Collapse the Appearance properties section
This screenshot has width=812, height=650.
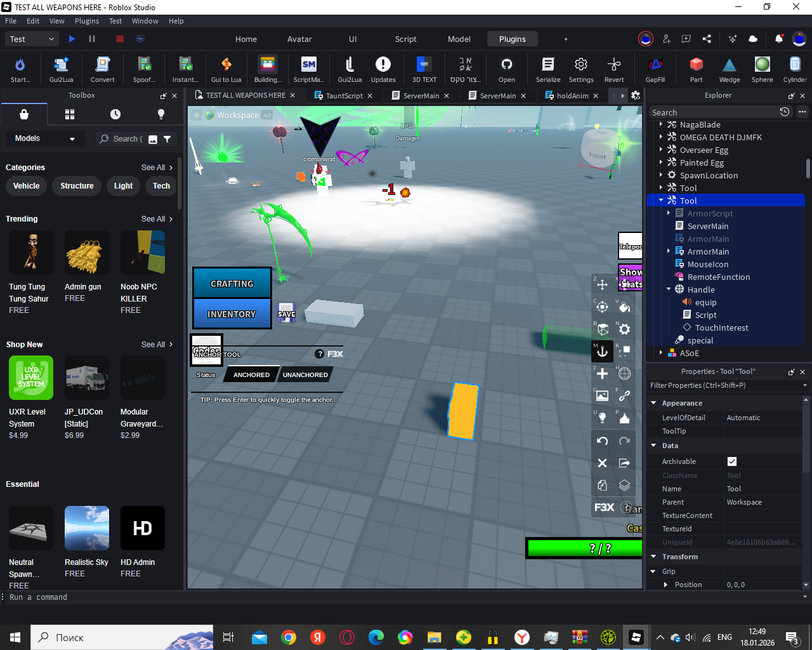click(653, 403)
